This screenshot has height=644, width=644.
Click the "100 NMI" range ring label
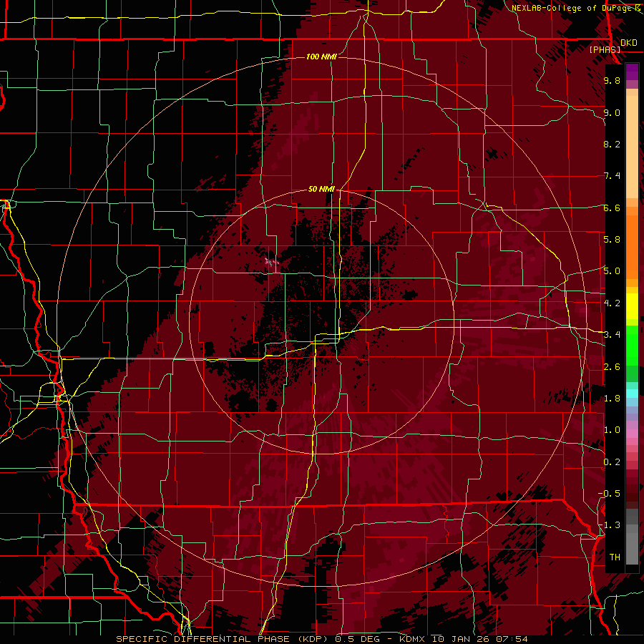tap(321, 57)
